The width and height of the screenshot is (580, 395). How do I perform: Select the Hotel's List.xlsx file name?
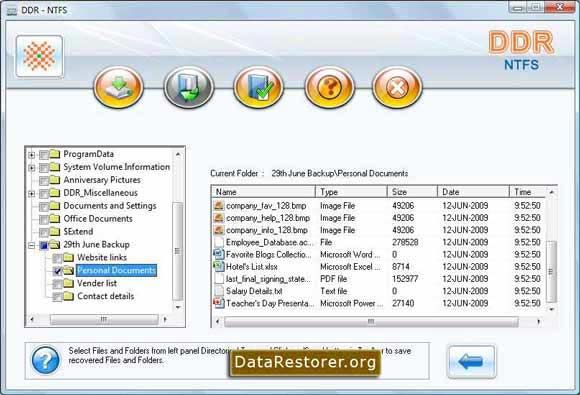(252, 266)
